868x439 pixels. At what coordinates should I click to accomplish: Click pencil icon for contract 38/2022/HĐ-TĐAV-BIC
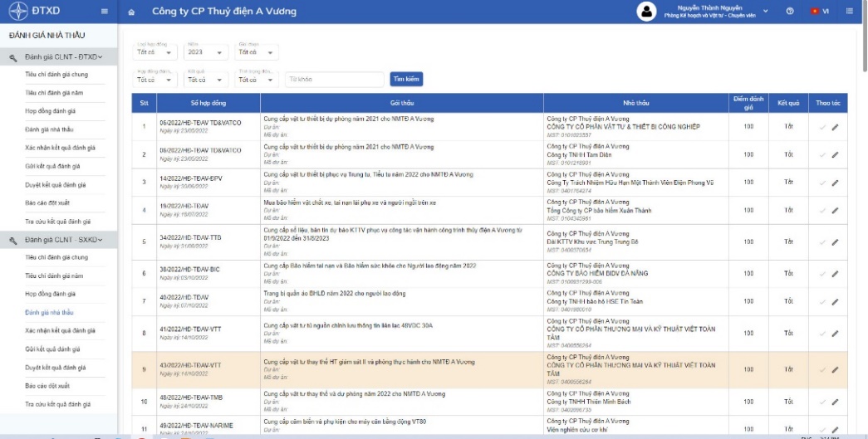coord(835,274)
